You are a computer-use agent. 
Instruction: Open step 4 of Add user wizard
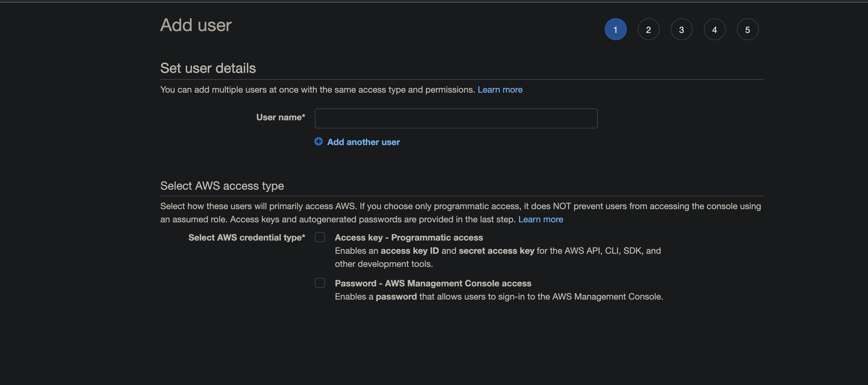[x=714, y=30]
